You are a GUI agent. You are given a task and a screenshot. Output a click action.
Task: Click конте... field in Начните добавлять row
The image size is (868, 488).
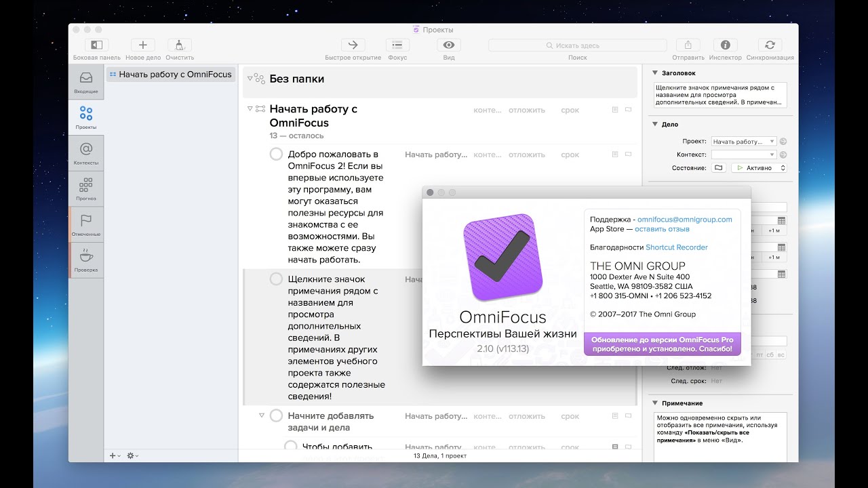click(488, 416)
